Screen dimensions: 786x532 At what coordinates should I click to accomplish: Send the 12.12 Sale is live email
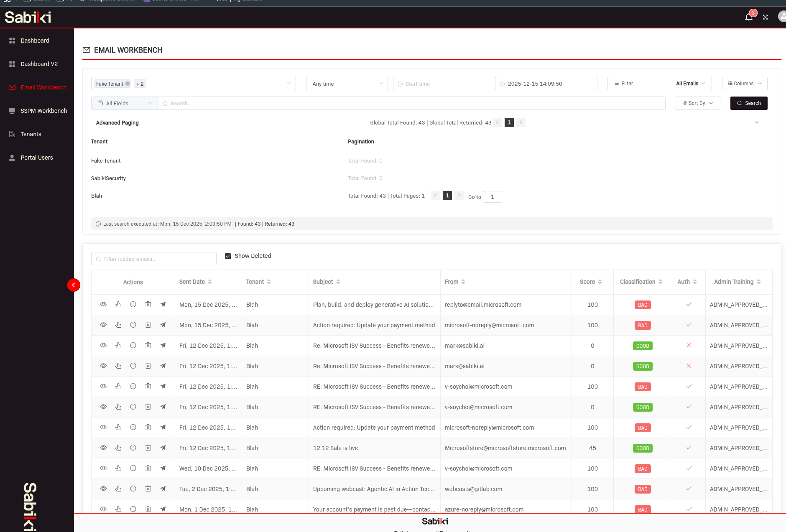coord(163,448)
